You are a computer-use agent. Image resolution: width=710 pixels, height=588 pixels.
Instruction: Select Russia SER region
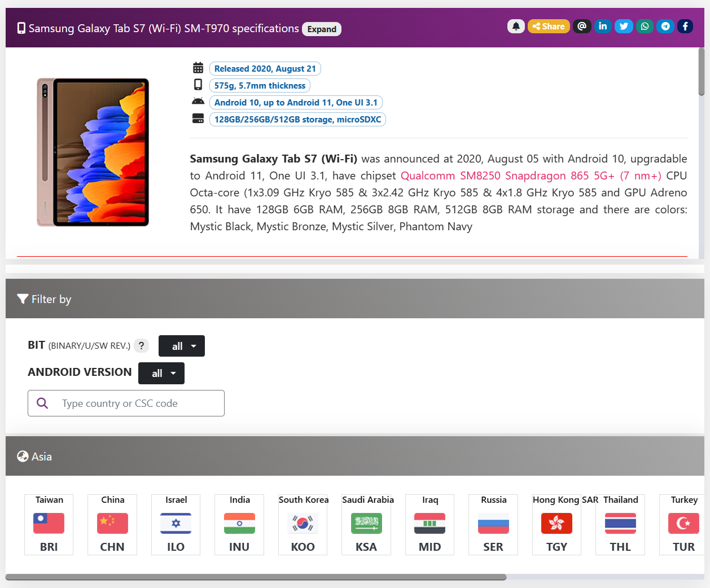tap(493, 524)
